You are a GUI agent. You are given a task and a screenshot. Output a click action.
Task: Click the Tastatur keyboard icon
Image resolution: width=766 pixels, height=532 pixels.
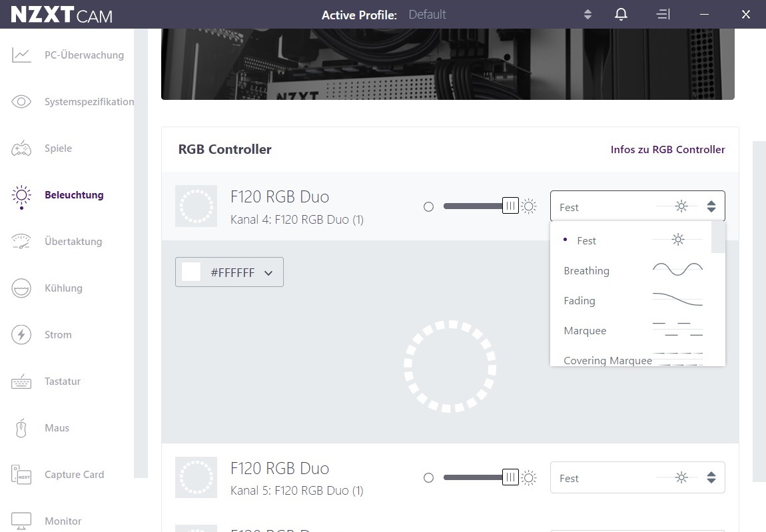coord(21,382)
